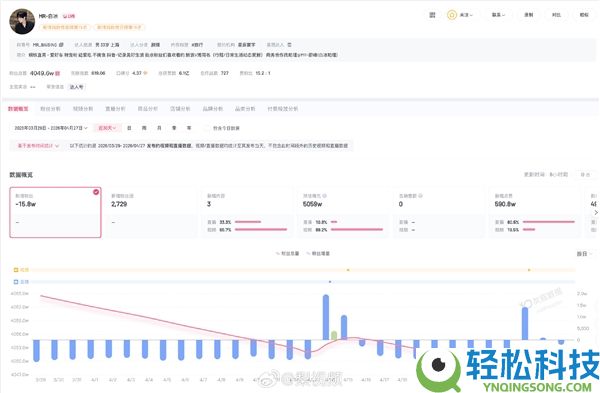
Task: Open the 联系 dropdown at top right
Action: pos(498,15)
